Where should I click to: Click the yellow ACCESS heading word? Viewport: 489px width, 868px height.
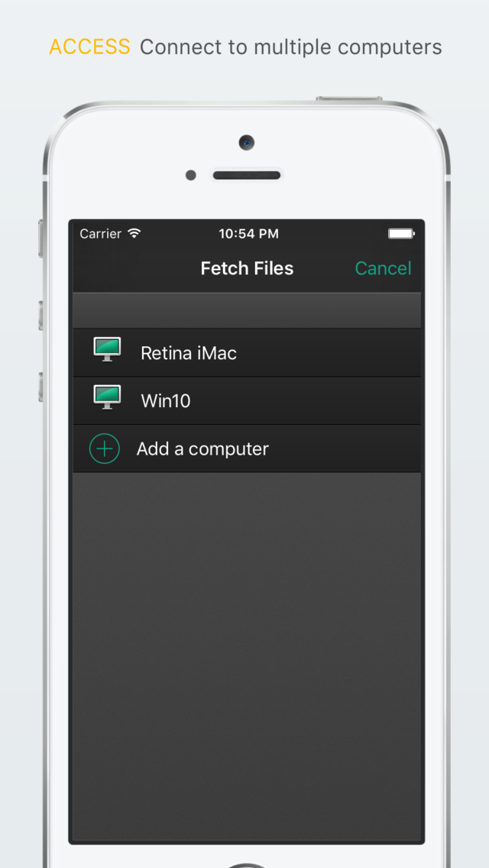(89, 47)
